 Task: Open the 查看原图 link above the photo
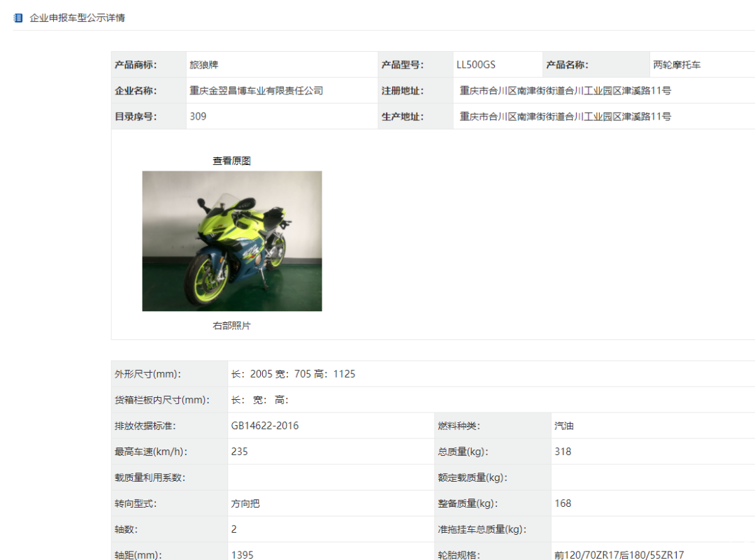tap(231, 161)
